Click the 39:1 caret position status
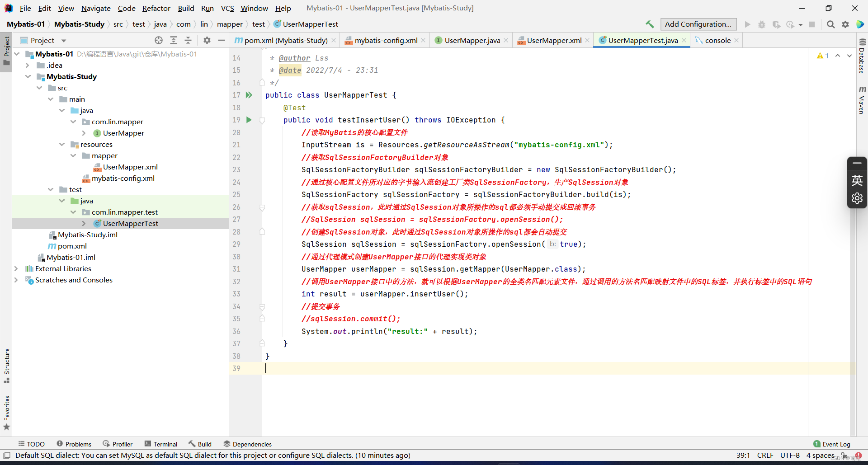The image size is (868, 465). (x=743, y=455)
